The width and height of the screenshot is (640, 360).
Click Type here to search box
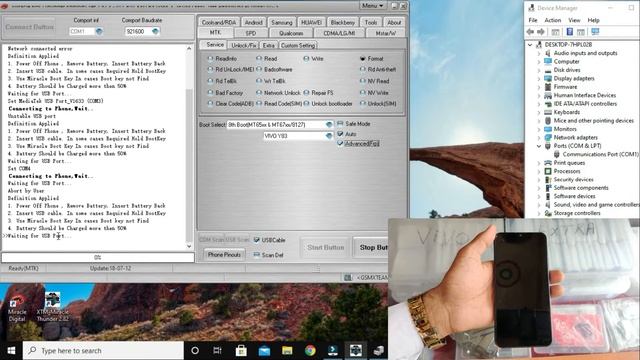point(103,351)
